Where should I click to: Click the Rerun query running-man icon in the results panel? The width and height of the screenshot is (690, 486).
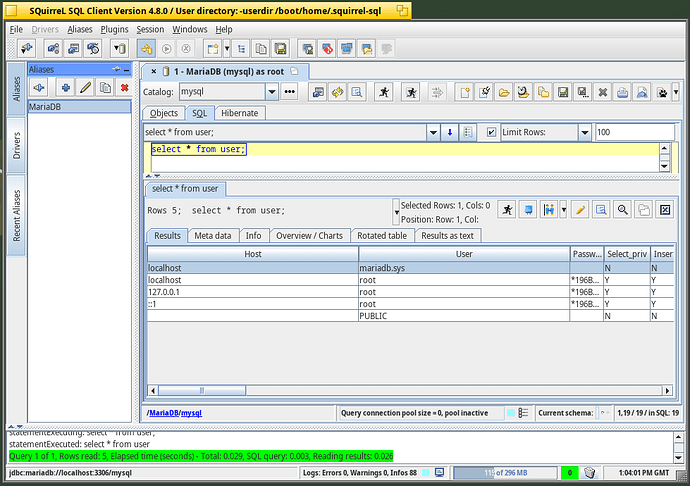[x=507, y=210]
